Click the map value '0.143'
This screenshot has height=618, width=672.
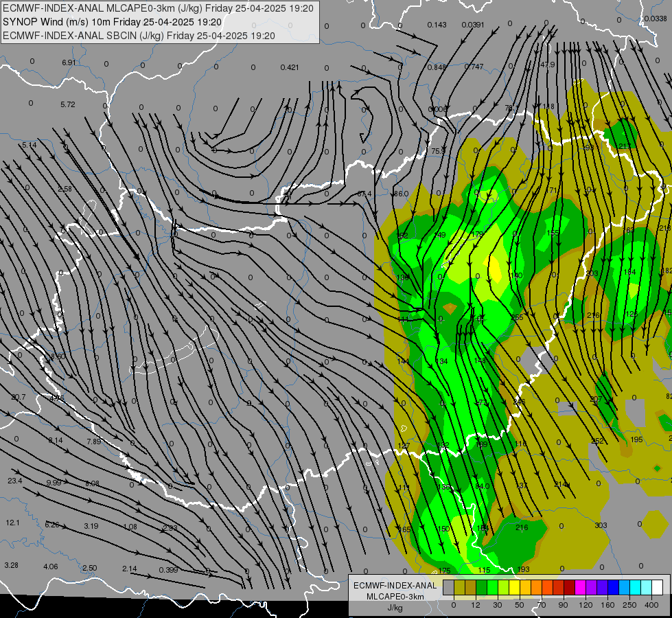coord(437,25)
